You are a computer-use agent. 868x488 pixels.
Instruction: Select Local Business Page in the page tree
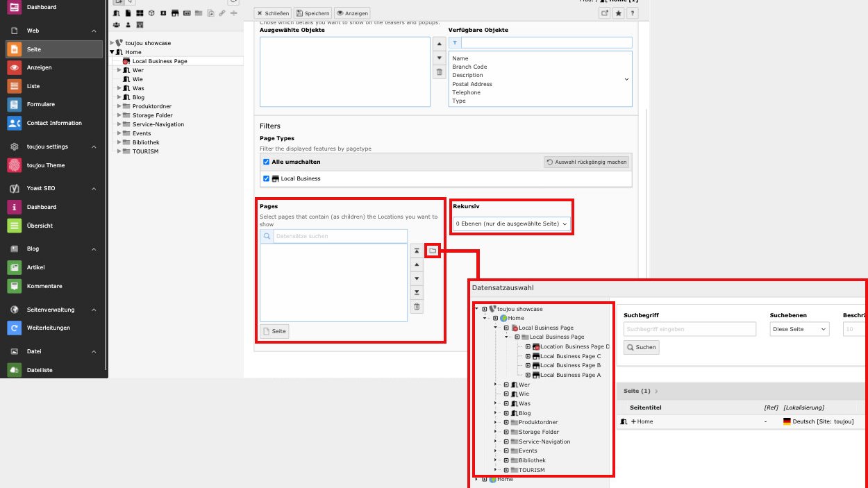pyautogui.click(x=159, y=61)
